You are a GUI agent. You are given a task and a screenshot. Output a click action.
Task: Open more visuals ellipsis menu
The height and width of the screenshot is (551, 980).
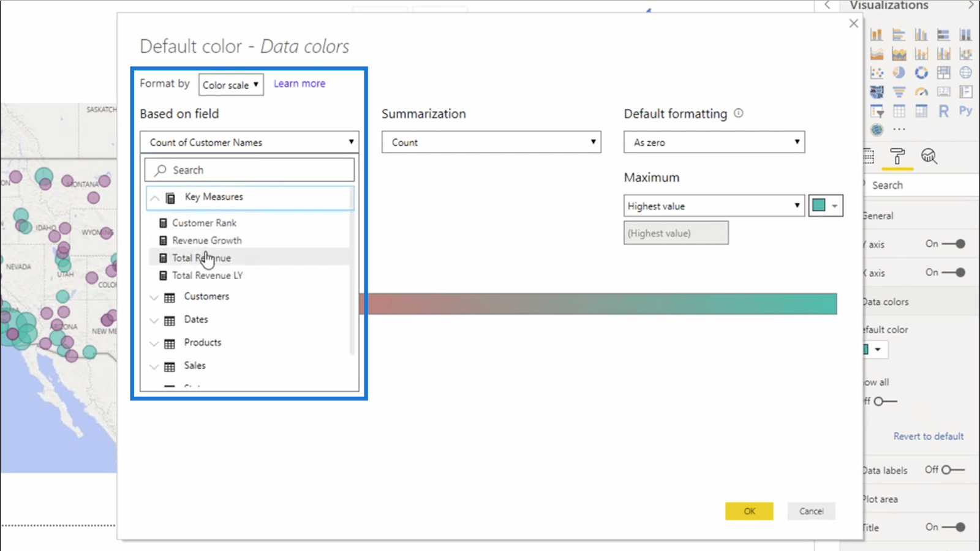899,130
